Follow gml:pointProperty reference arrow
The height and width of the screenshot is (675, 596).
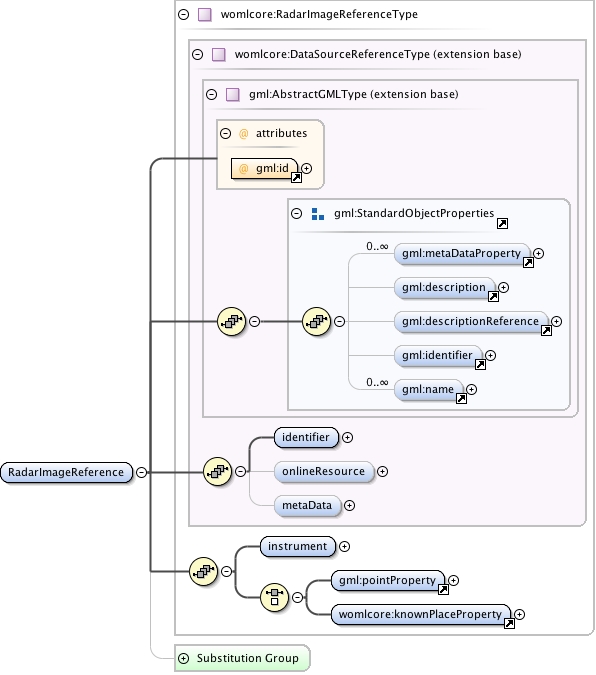click(444, 590)
